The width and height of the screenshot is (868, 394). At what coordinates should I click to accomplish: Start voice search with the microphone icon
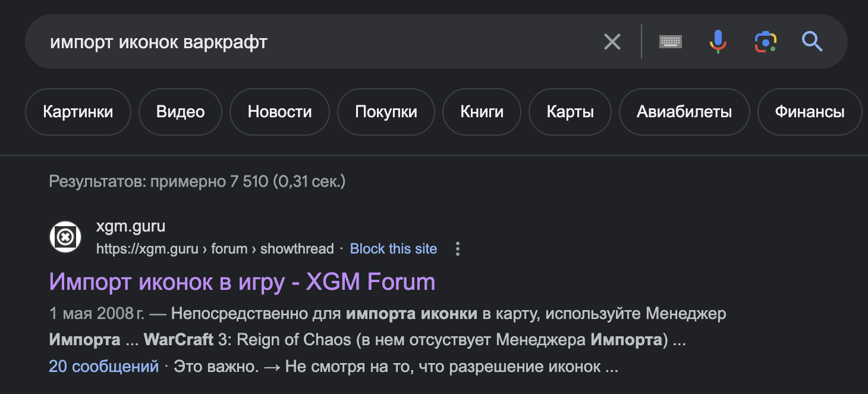[718, 42]
